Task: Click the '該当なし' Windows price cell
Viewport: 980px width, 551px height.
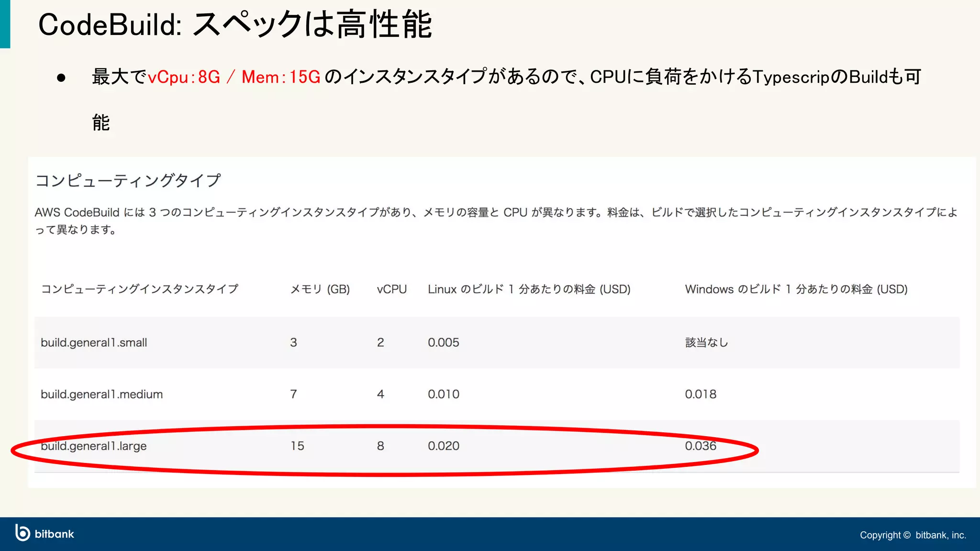Action: 706,342
